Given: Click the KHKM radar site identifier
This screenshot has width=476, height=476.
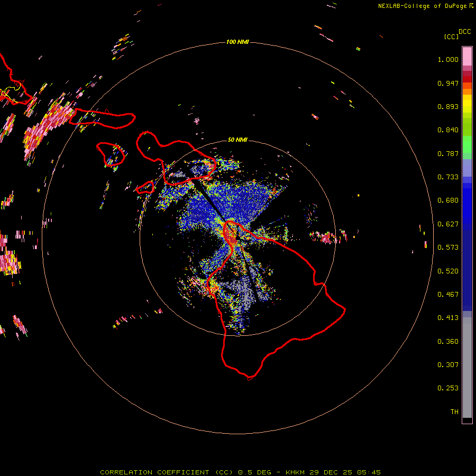Looking at the screenshot, I should pos(295,472).
